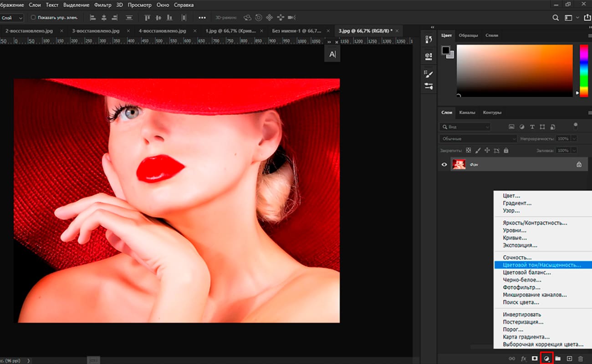Click the rainbow hue slider strip

(x=583, y=70)
